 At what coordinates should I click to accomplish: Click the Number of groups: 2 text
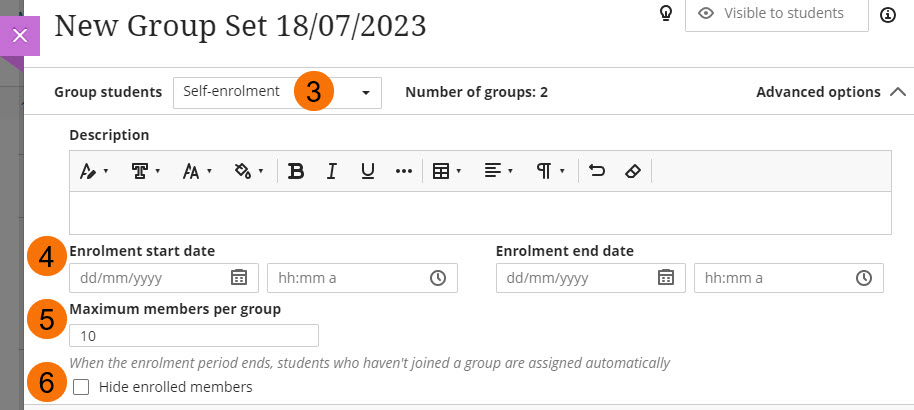476,92
